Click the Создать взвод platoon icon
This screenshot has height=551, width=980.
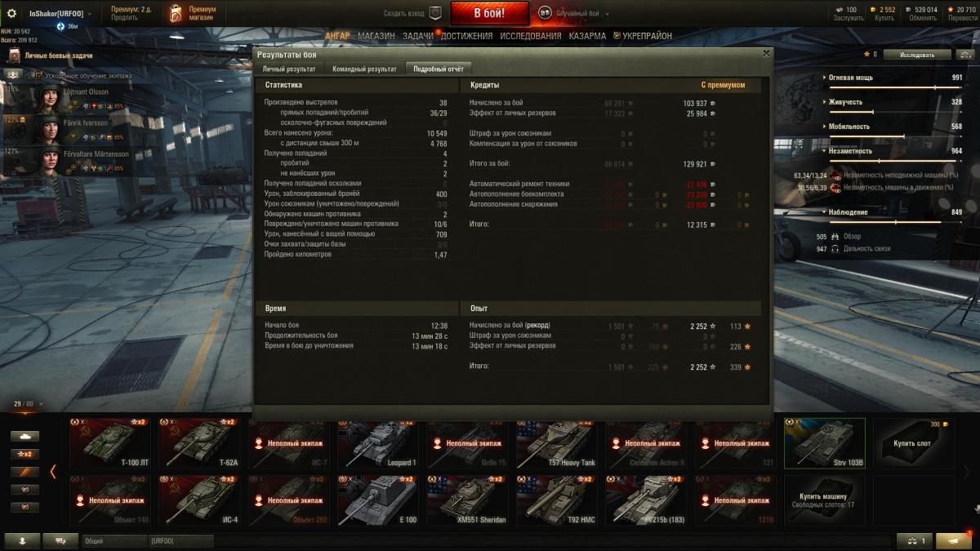(x=435, y=13)
